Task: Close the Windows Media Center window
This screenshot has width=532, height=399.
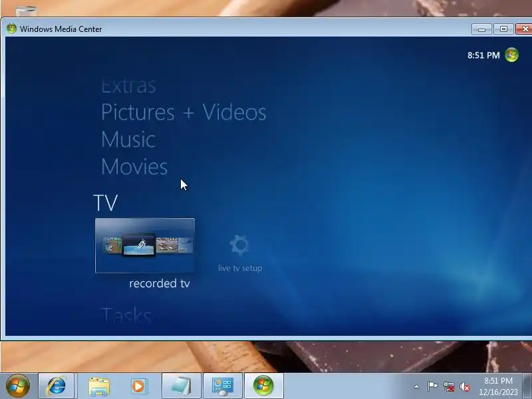Action: pos(524,29)
